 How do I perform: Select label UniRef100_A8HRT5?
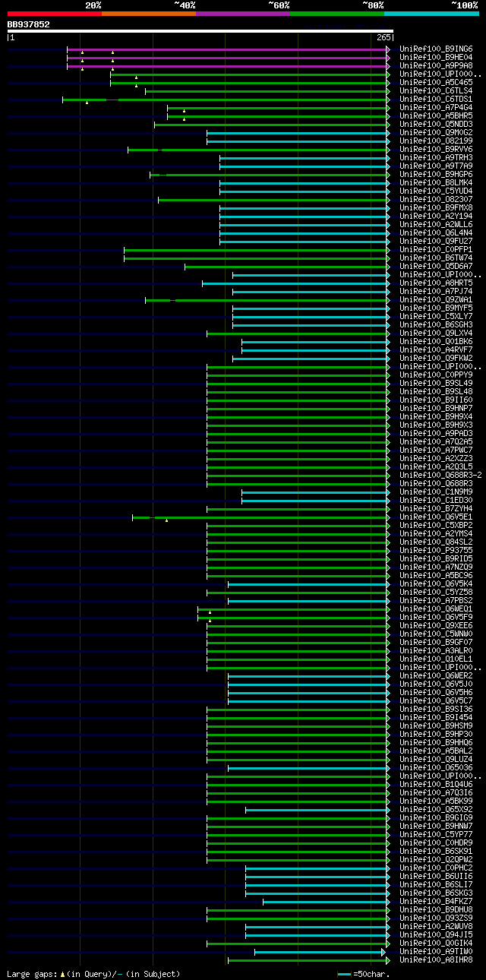(436, 283)
